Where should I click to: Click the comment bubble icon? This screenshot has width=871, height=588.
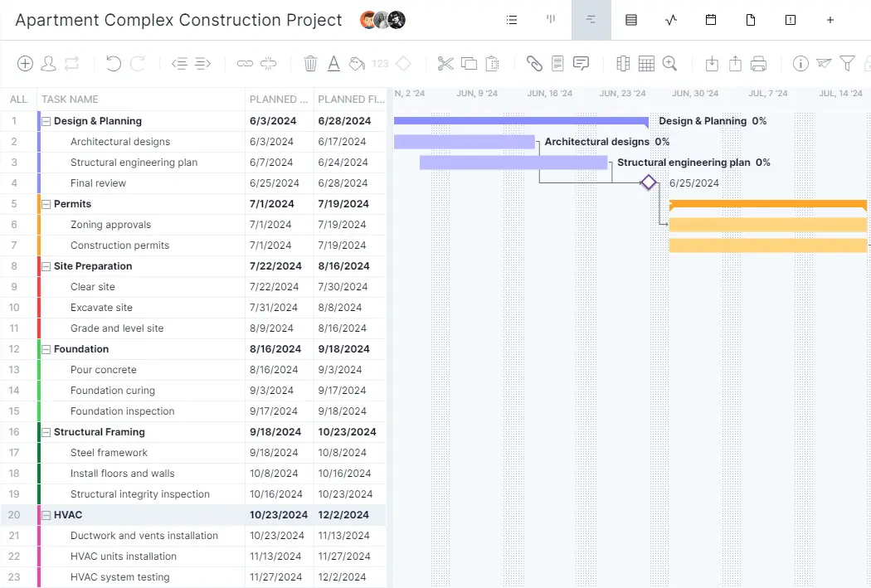581,64
